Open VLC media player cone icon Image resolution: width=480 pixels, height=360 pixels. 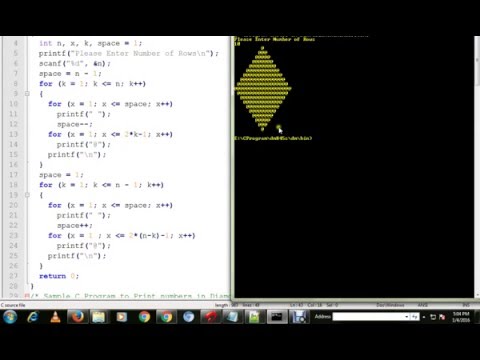55,317
